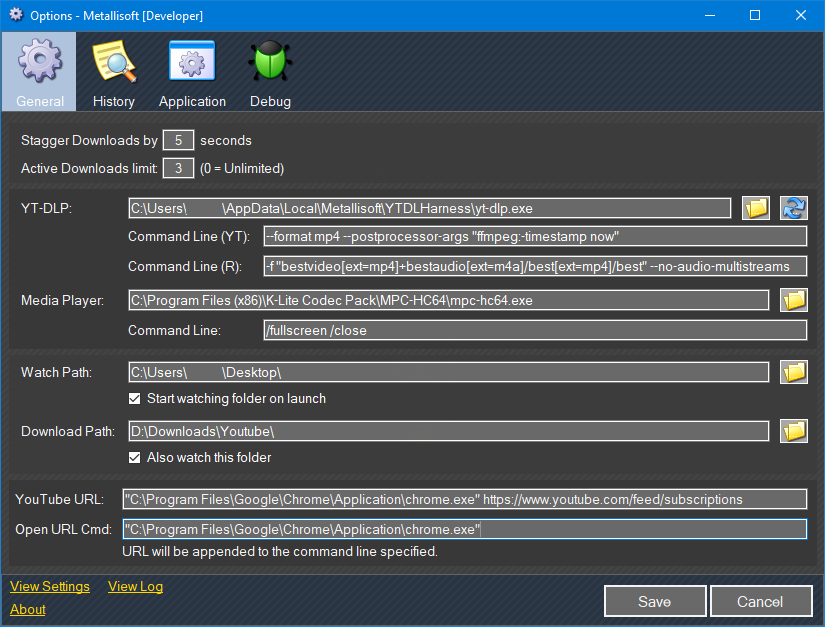Click the YT-DLP update refresh icon
This screenshot has width=825, height=627.
point(794,208)
